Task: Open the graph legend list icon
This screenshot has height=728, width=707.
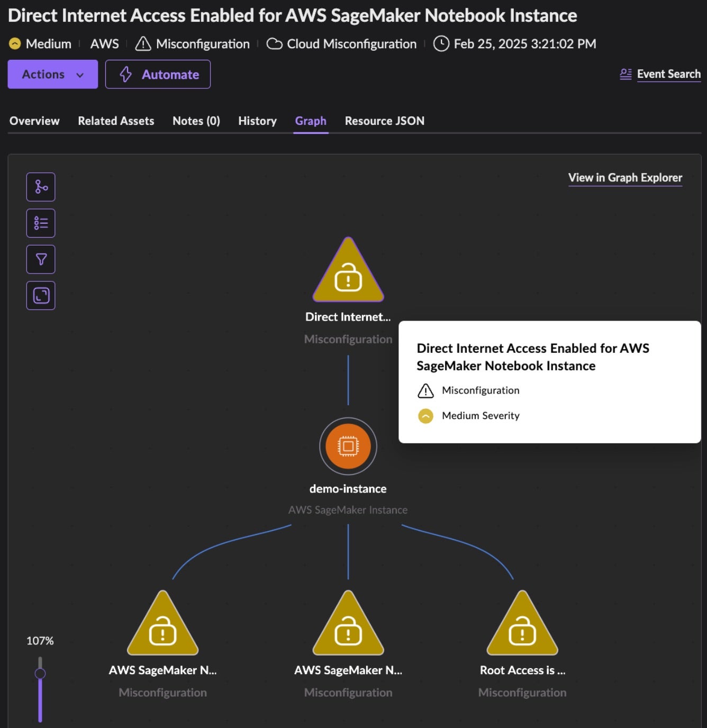Action: click(x=41, y=223)
